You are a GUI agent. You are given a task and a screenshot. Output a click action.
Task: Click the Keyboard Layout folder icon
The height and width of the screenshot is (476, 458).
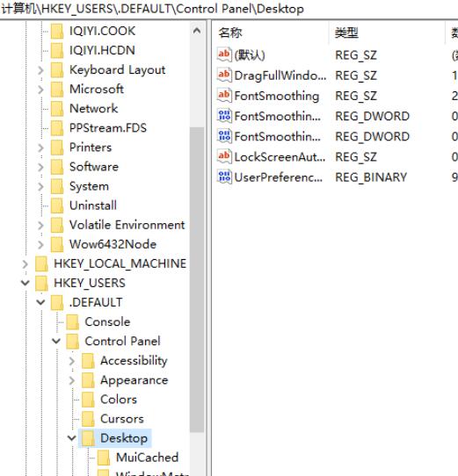point(57,70)
